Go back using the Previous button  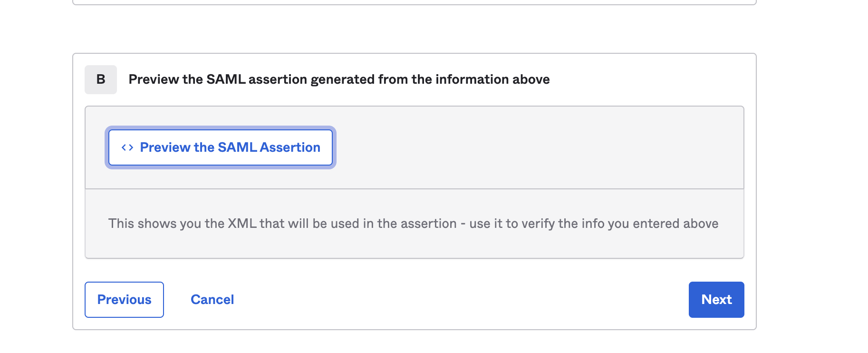[124, 300]
